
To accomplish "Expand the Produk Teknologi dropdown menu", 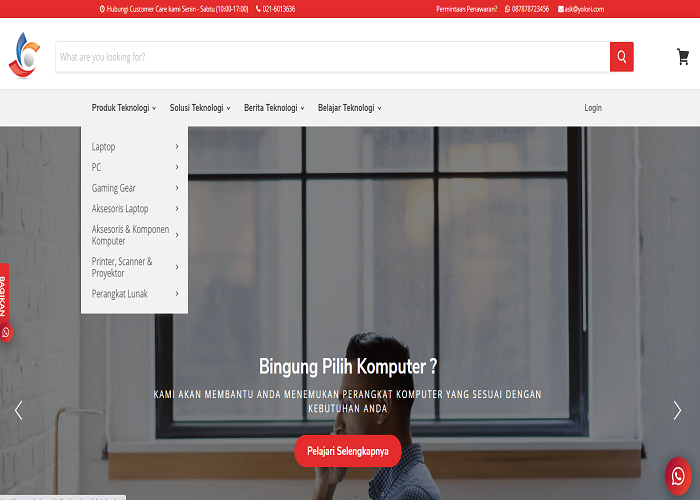I will click(x=123, y=108).
